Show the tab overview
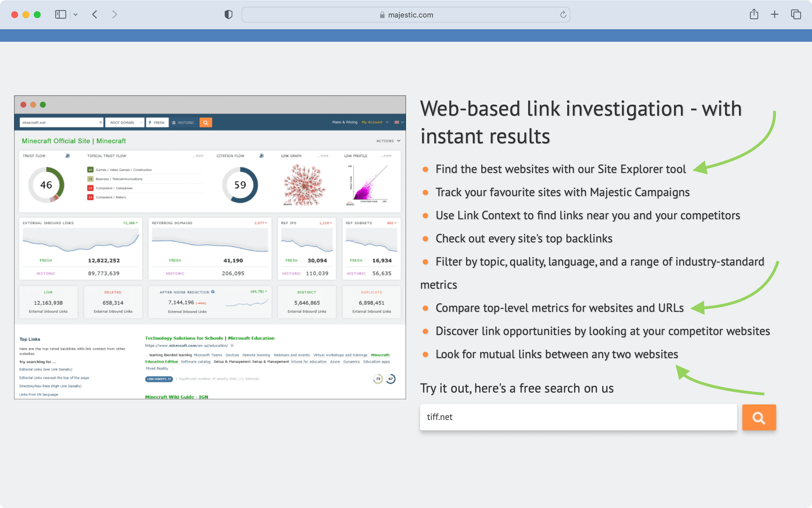Image resolution: width=812 pixels, height=508 pixels. pos(796,14)
